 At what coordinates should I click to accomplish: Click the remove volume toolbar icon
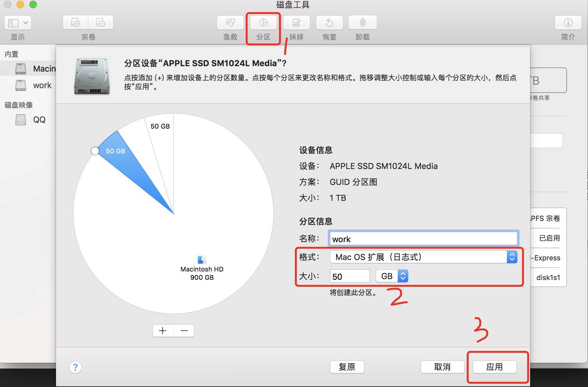(x=101, y=23)
